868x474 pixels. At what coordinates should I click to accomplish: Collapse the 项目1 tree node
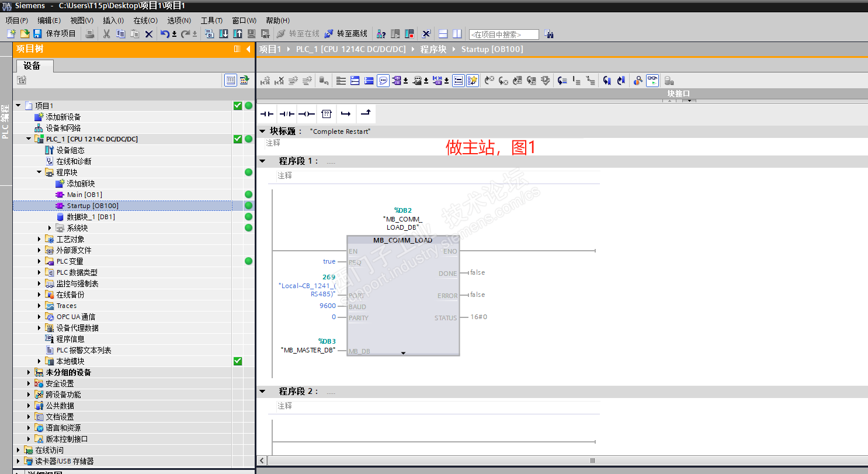point(18,106)
